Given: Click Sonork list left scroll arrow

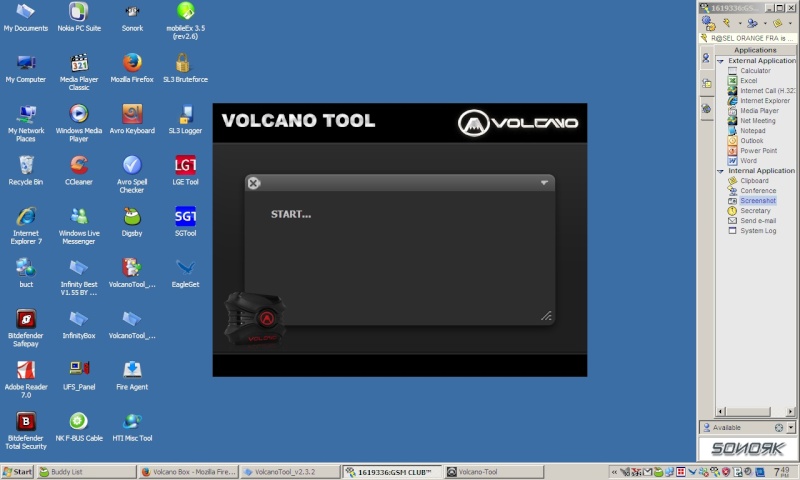Looking at the screenshot, I should [x=720, y=412].
